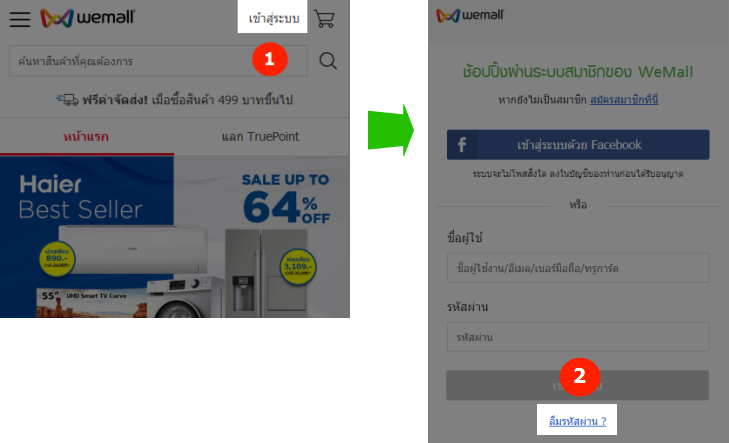Click the green arrow between screenshots
The width and height of the screenshot is (729, 443).
point(391,130)
